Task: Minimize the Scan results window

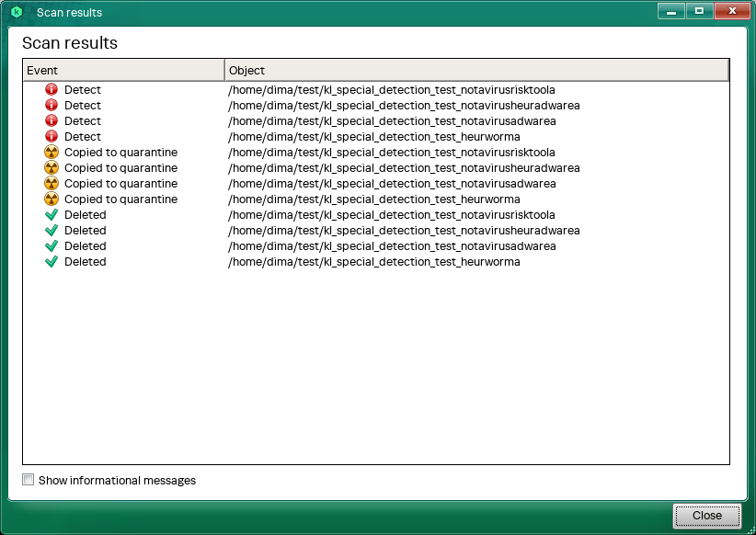Action: (x=671, y=11)
